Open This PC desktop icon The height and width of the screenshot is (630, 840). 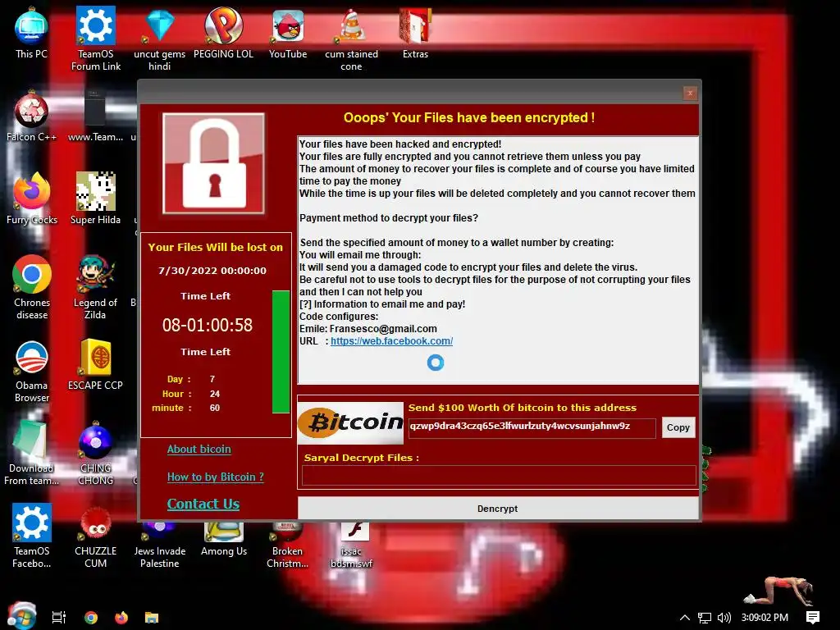point(31,33)
